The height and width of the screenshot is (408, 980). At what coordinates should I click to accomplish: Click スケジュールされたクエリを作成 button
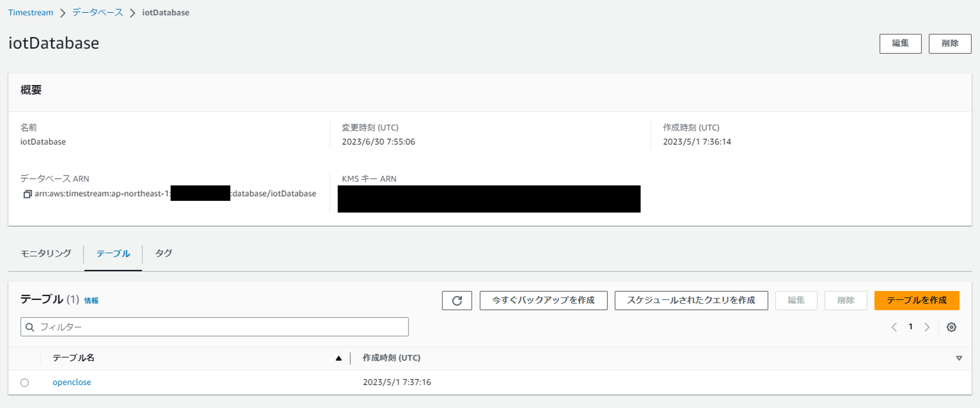[691, 300]
